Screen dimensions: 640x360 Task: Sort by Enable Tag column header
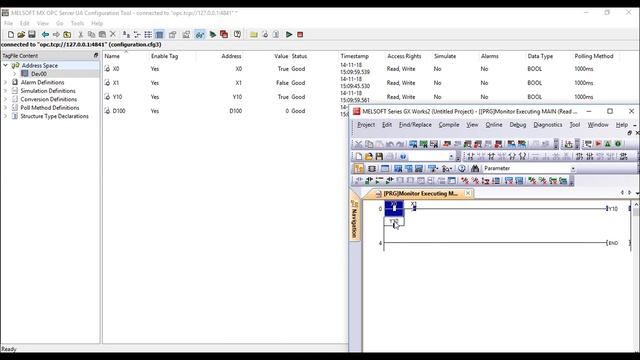164,56
